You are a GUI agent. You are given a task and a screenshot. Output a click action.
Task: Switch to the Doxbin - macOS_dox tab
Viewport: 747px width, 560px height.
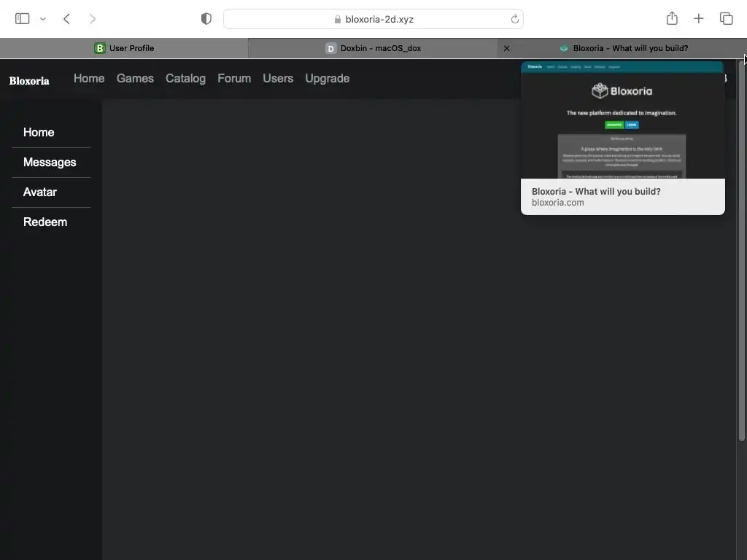coord(373,48)
